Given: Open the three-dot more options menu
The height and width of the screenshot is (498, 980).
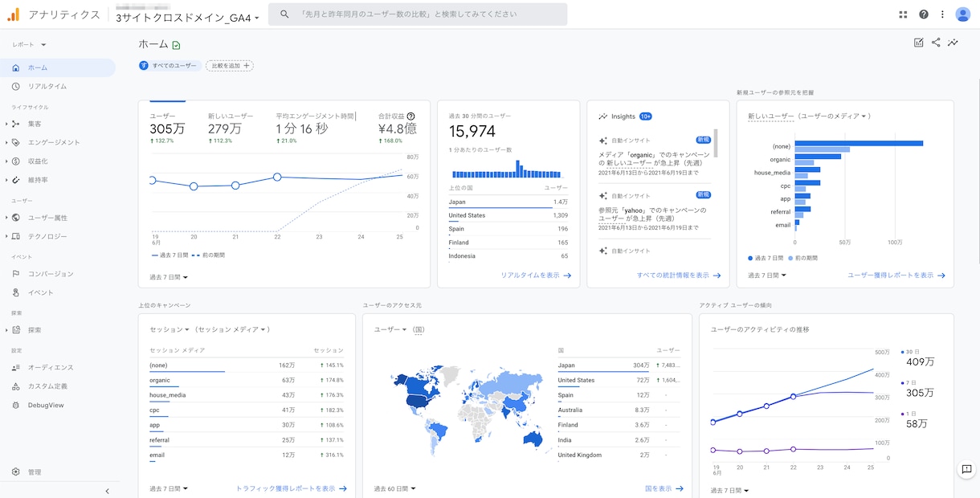Looking at the screenshot, I should 942,14.
